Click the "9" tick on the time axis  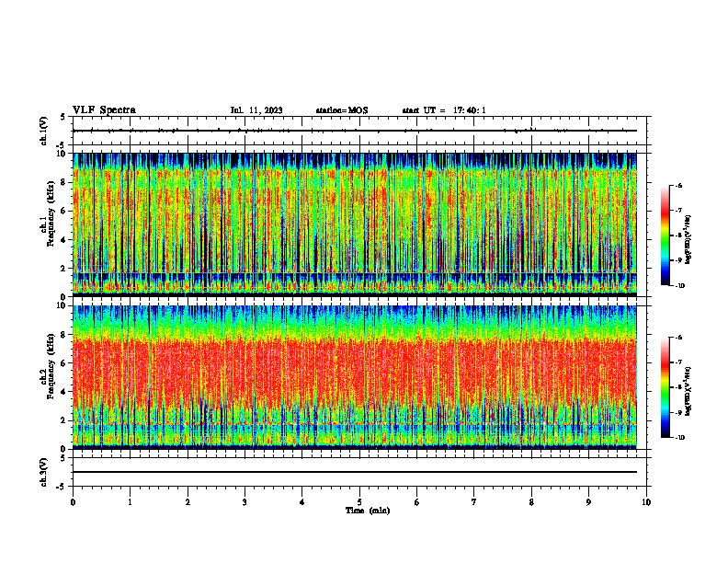[x=588, y=502]
